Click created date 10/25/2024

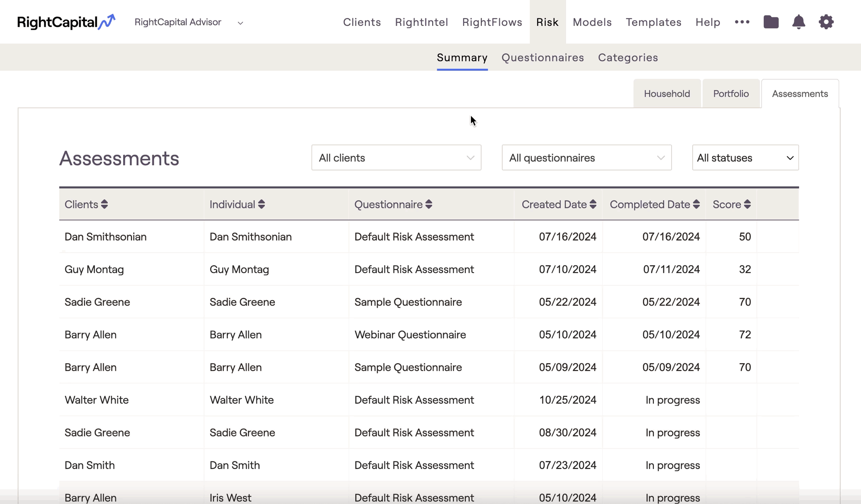tap(567, 400)
